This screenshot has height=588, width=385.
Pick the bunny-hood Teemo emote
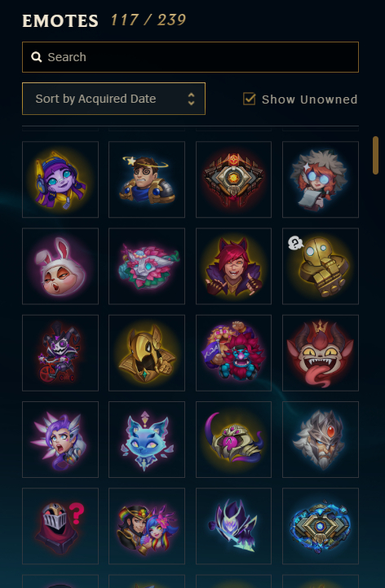[x=60, y=266]
